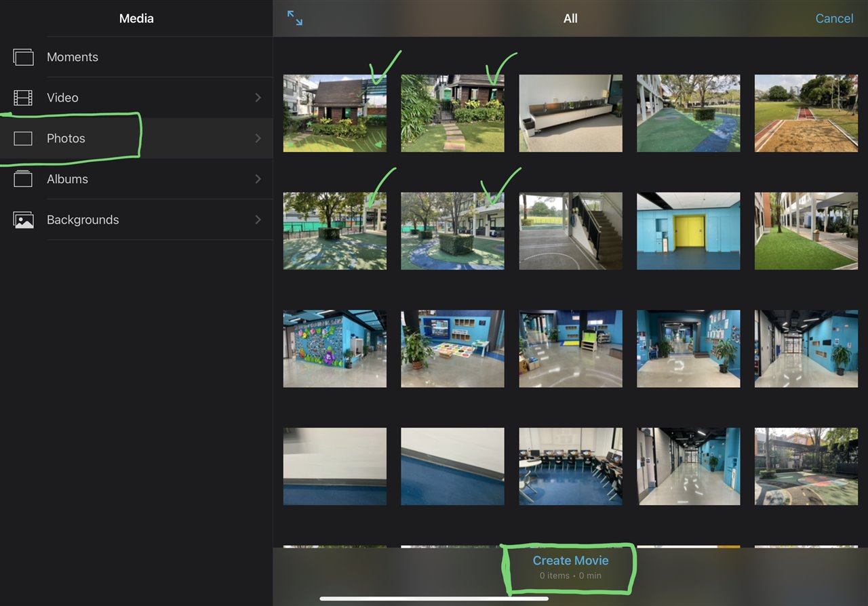The image size is (868, 606).
Task: Select the outdoor painted courtyard photo
Action: click(806, 466)
